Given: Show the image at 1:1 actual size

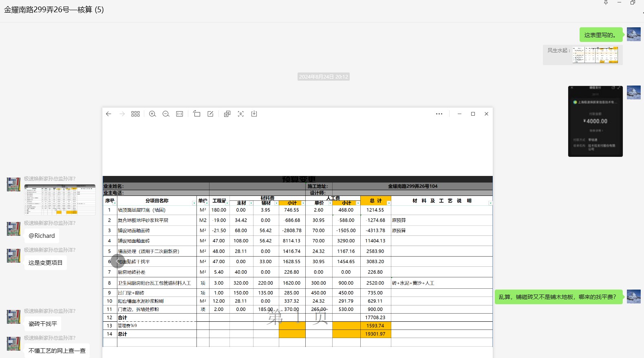Looking at the screenshot, I should tap(179, 114).
